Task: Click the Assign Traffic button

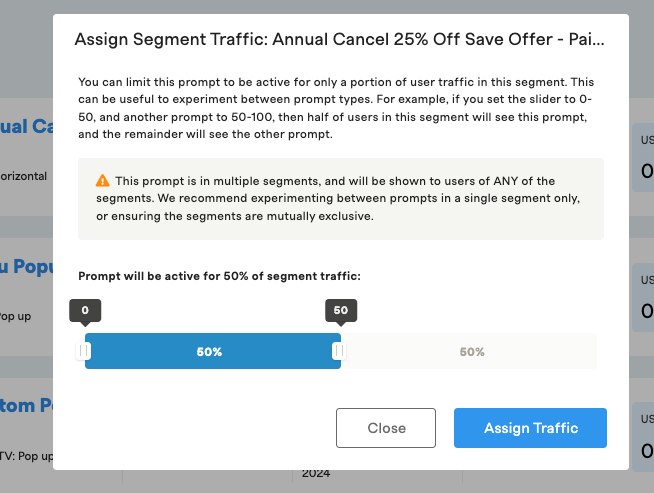Action: click(x=530, y=428)
